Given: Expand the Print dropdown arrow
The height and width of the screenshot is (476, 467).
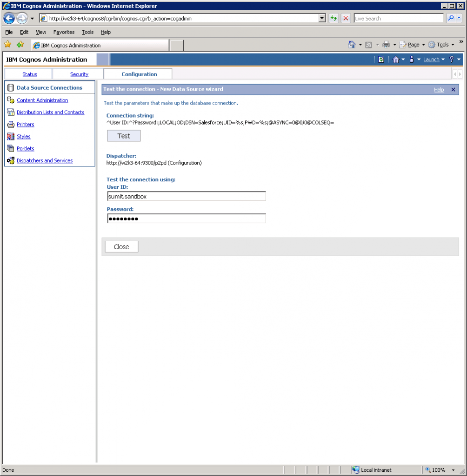Looking at the screenshot, I should (x=395, y=45).
